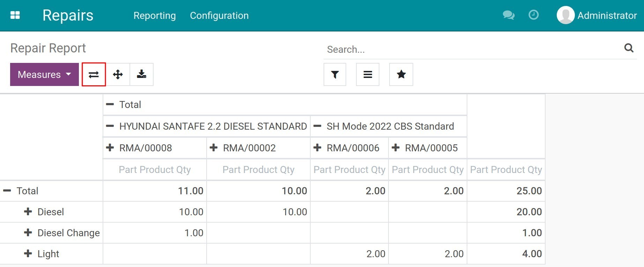Focus the Search input field
The width and height of the screenshot is (644, 267).
pos(473,49)
